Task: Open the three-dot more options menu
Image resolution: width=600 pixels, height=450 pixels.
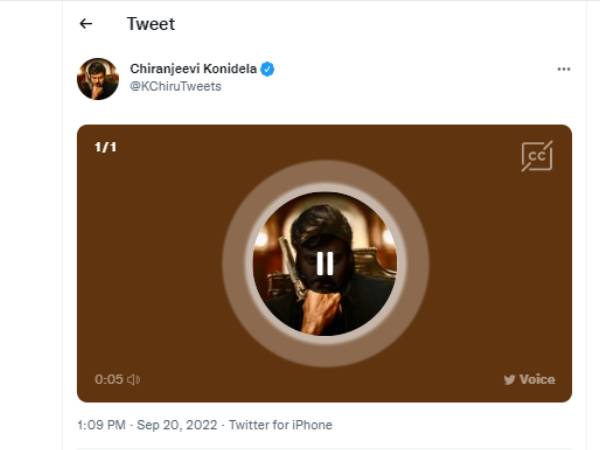Action: tap(564, 69)
